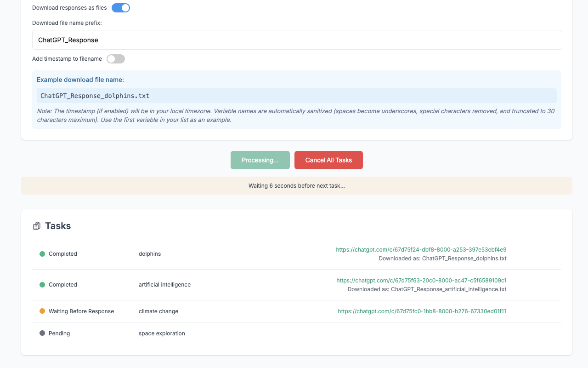Edit the download file name prefix field

point(297,40)
